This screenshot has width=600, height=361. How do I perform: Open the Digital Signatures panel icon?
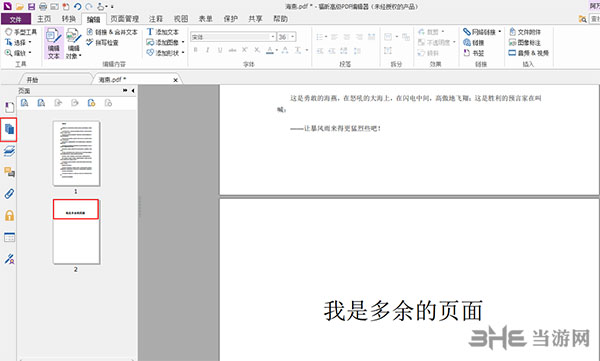tap(9, 259)
